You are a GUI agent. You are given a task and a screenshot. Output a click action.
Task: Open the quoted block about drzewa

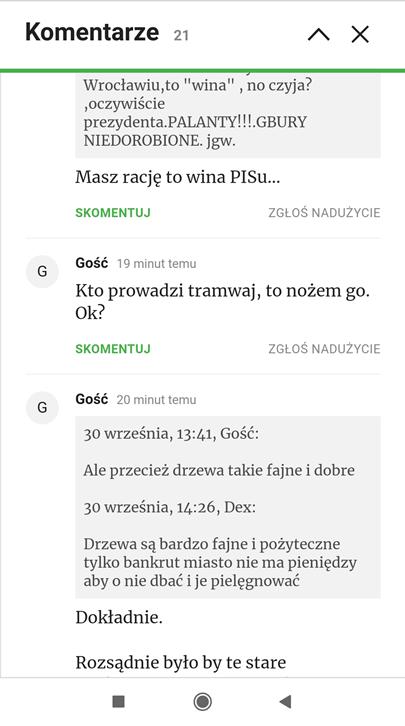click(228, 507)
